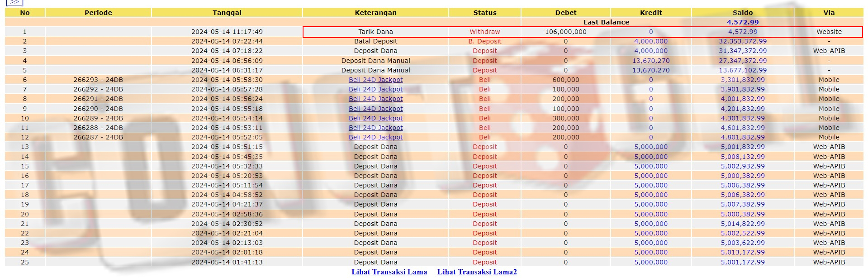The width and height of the screenshot is (868, 278).
Task: Open Beli 24D Jackpot link for period 266292
Action: click(x=375, y=89)
